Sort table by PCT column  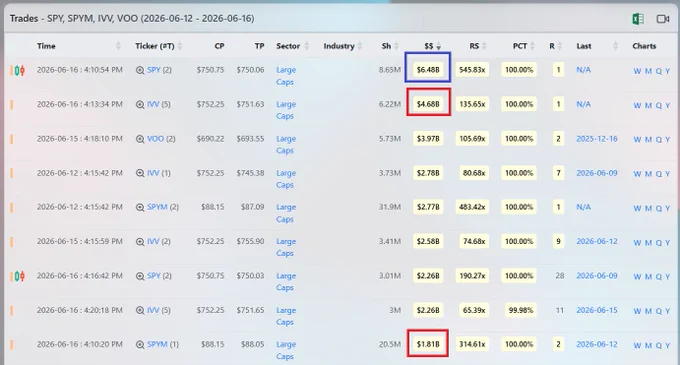tap(532, 46)
